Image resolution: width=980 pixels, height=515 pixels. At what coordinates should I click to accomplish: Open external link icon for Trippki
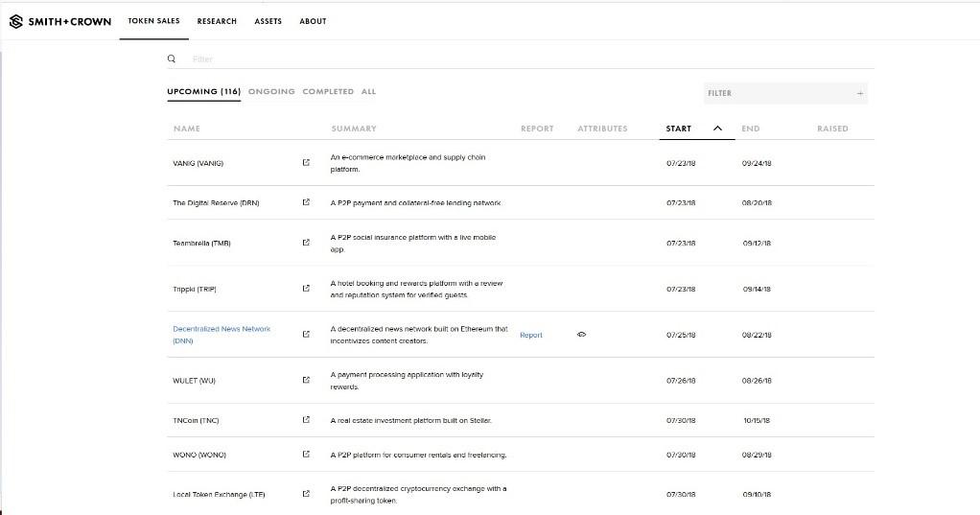(x=306, y=289)
